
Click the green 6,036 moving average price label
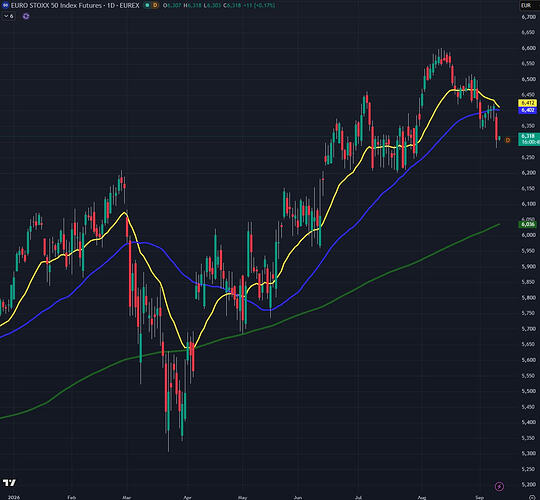click(x=528, y=224)
